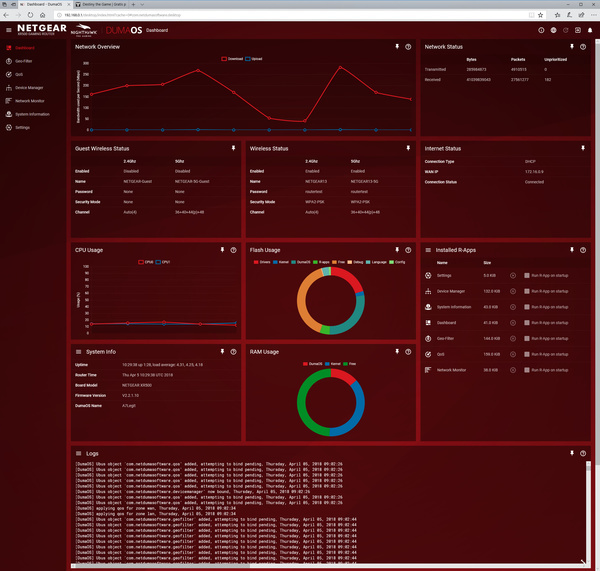Open a new browser tab with plus button
The width and height of the screenshot is (600, 571).
coord(133,4)
